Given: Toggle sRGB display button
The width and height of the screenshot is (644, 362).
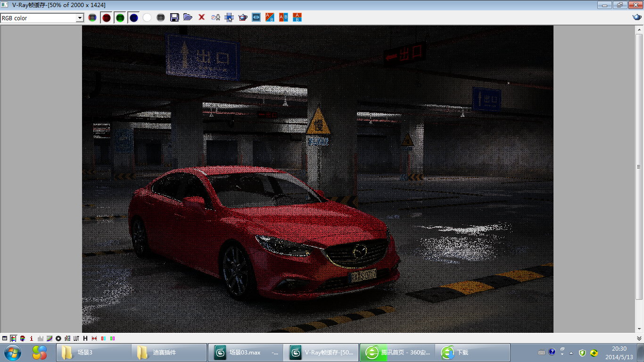Looking at the screenshot, I should [x=67, y=338].
